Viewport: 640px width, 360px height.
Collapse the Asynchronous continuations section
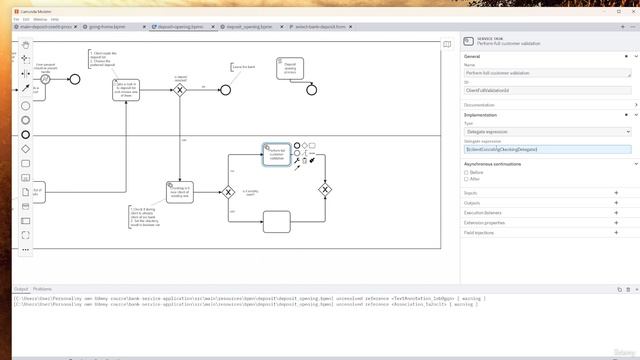(x=636, y=164)
